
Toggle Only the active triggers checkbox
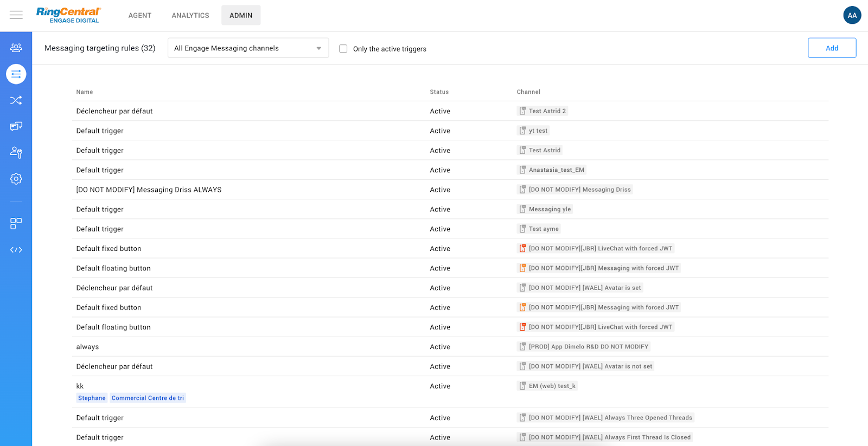pos(343,49)
